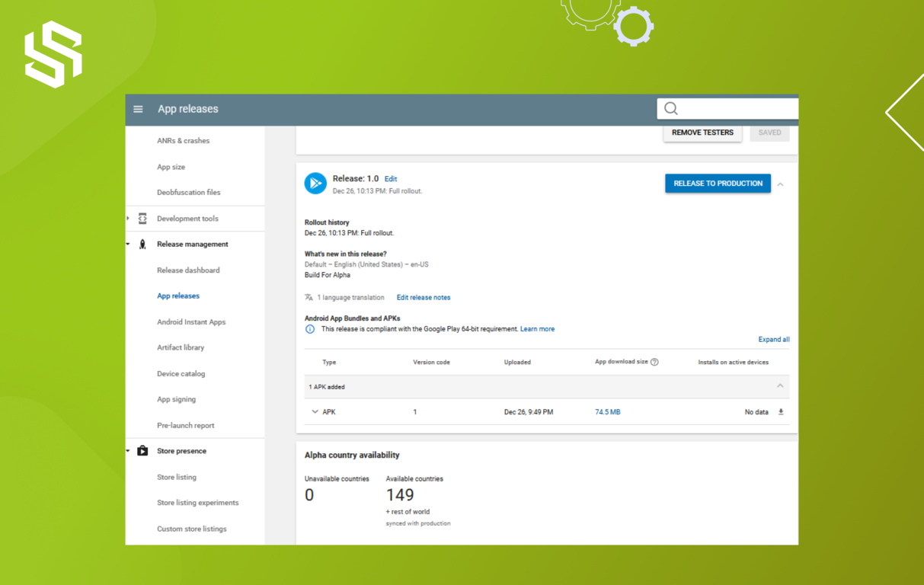Collapse the Store presence section arrow
The height and width of the screenshot is (585, 924).
[x=128, y=451]
